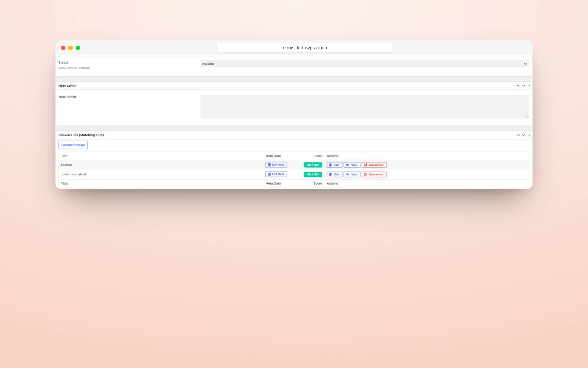Move the Chevaux liés panel down
588x368 pixels.
pyautogui.click(x=524, y=135)
